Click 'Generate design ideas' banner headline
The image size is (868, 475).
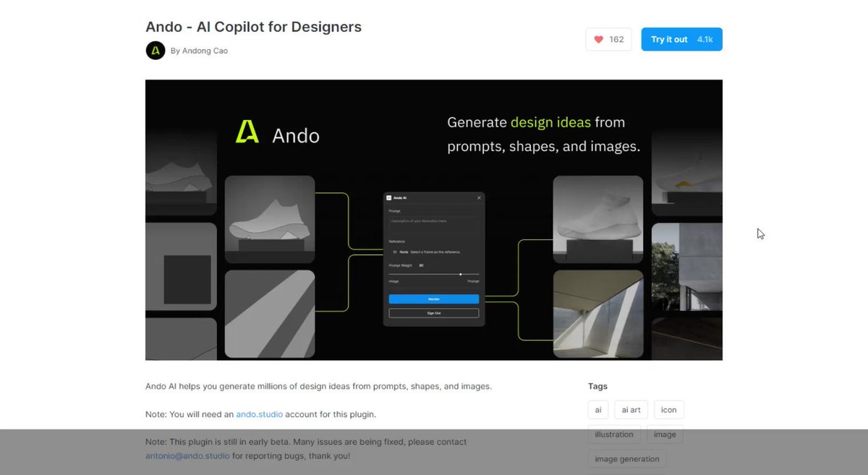click(543, 134)
